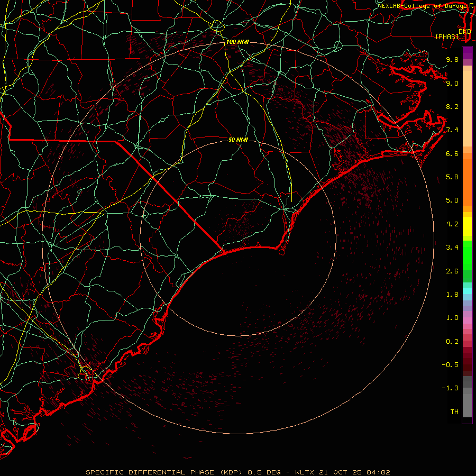The height and width of the screenshot is (476, 476).
Task: Click the 2.6 value on the scale
Action: pos(452,271)
